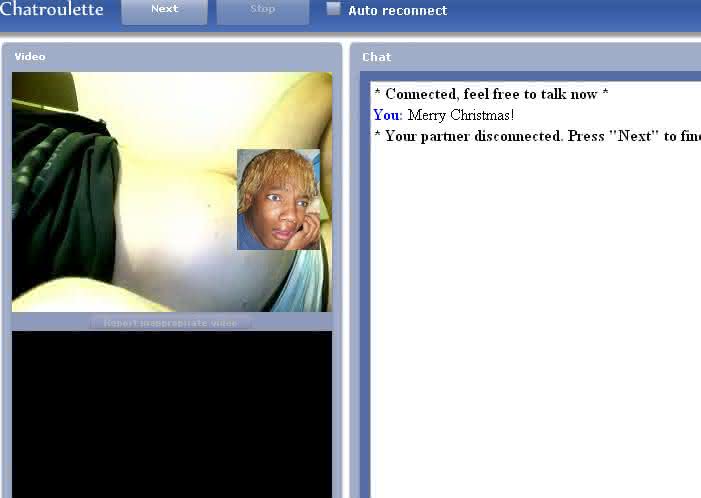
Task: Click the black local camera preview
Action: 172,414
